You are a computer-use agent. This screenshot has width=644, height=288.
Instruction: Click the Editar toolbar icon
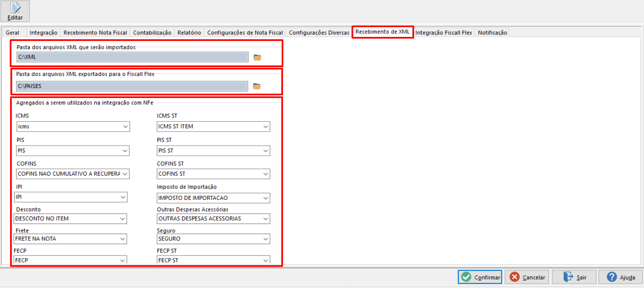coord(15,11)
